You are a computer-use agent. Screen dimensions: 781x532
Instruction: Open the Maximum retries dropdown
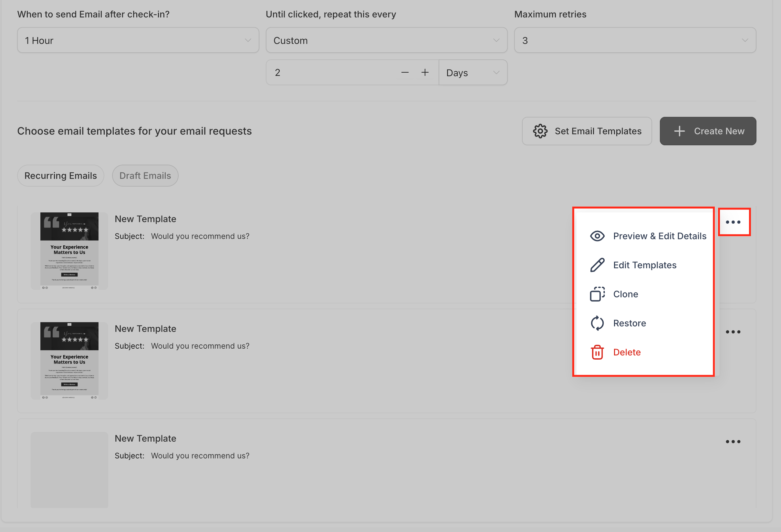pyautogui.click(x=635, y=40)
